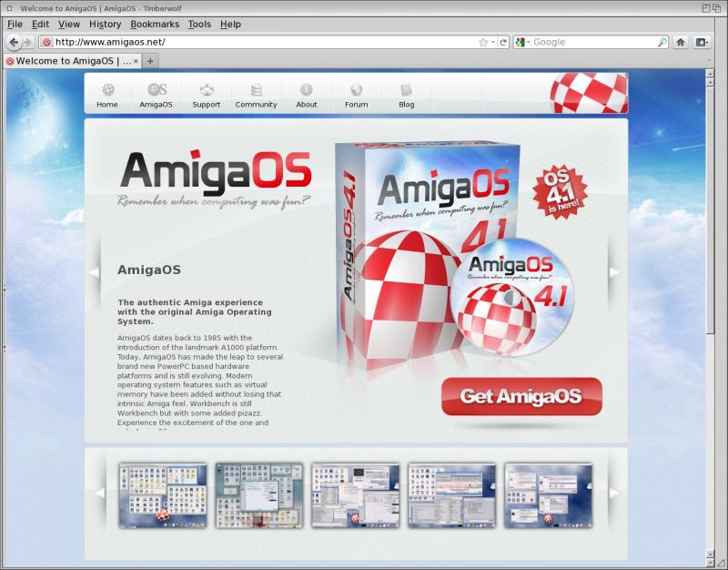Image resolution: width=728 pixels, height=570 pixels.
Task: Open the Community section icon
Action: [x=256, y=94]
